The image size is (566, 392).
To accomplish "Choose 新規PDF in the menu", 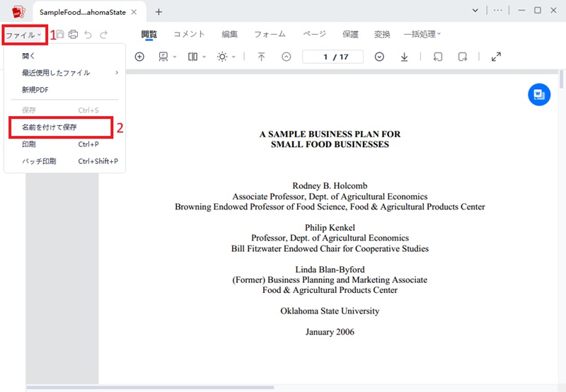I will coord(64,90).
